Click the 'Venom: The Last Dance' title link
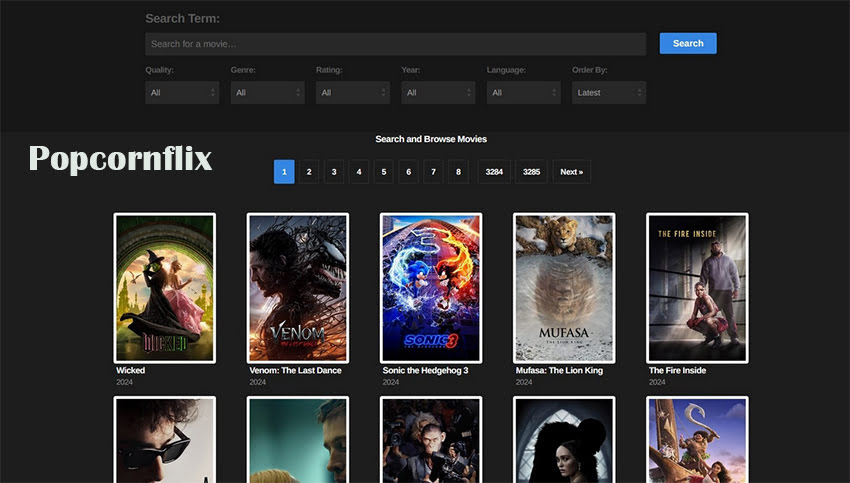Image resolution: width=850 pixels, height=483 pixels. [295, 370]
